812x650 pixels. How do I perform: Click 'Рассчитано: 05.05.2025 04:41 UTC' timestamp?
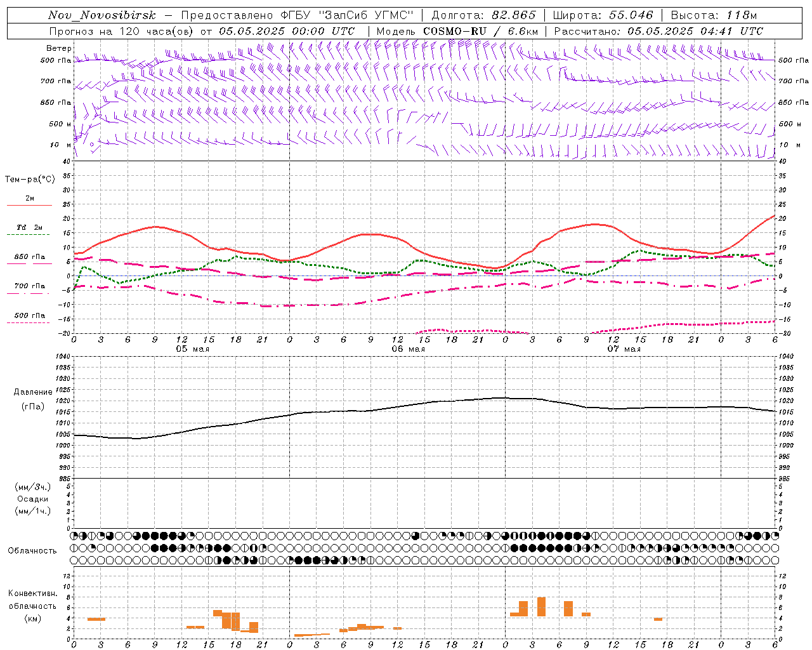pyautogui.click(x=658, y=31)
